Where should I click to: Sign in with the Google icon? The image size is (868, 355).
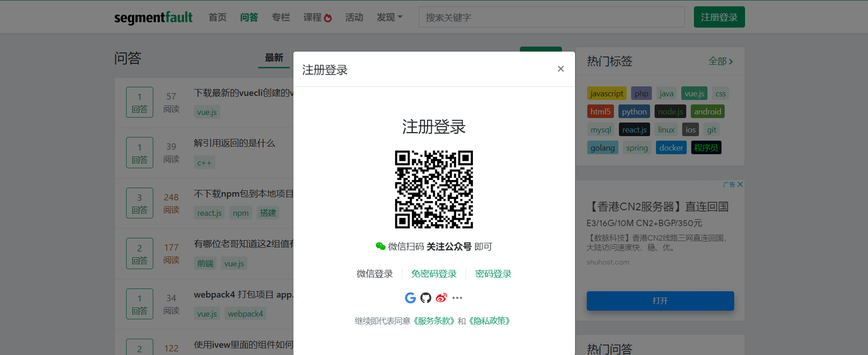pyautogui.click(x=410, y=298)
